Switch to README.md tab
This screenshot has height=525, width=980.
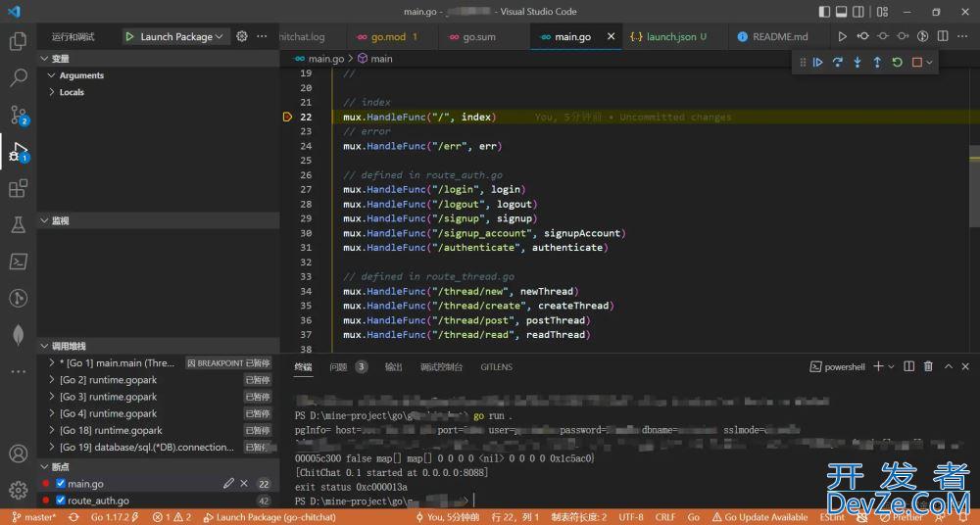[x=780, y=37]
